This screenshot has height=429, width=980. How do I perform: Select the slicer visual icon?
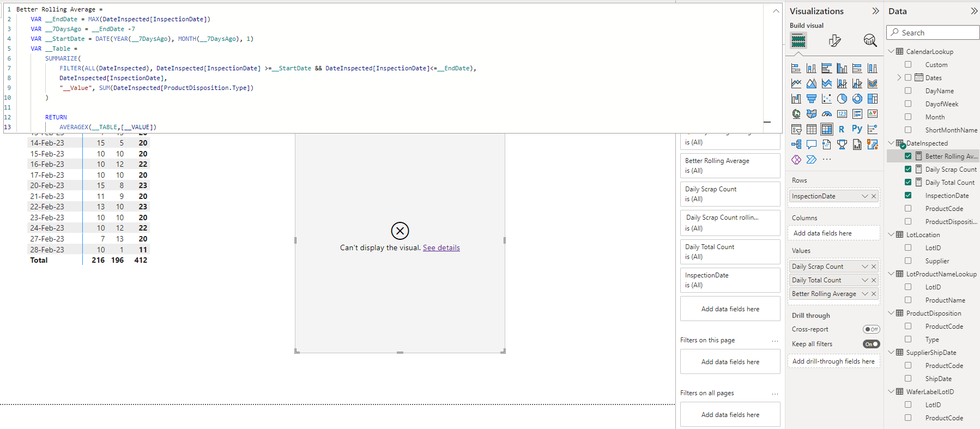click(x=796, y=129)
